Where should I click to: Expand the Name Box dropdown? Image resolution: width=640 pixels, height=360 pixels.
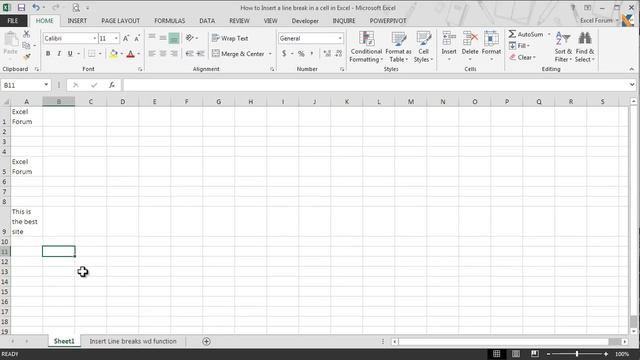tap(46, 85)
